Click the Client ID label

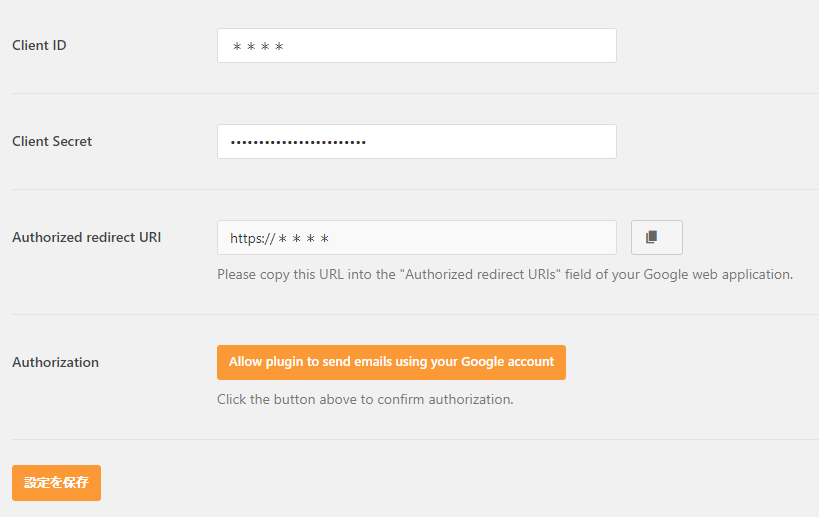(x=39, y=45)
